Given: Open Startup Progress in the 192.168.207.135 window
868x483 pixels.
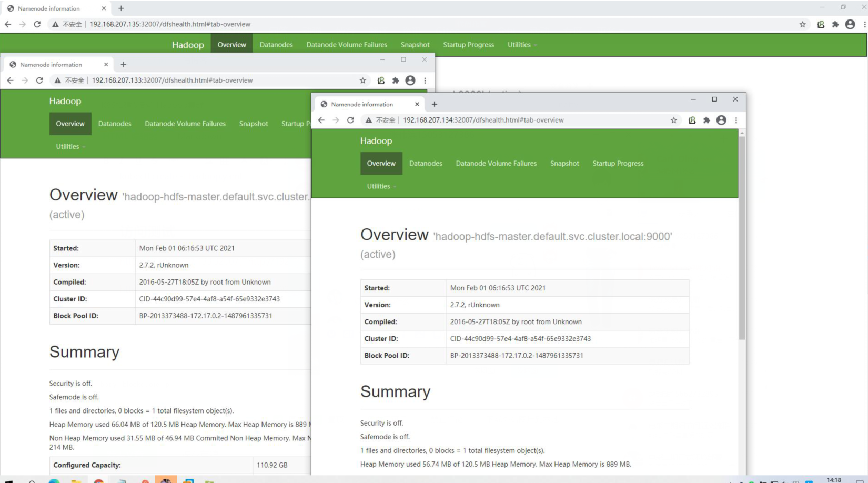Looking at the screenshot, I should pos(469,45).
